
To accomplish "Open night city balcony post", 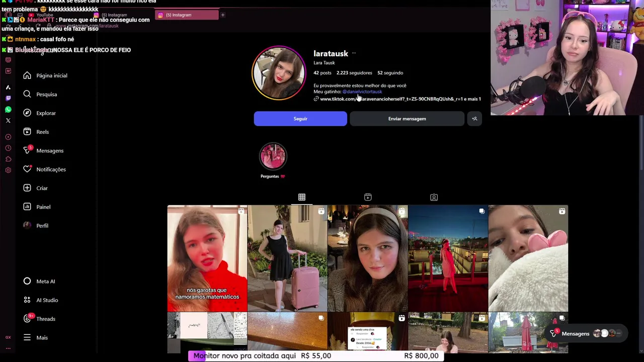I will click(x=448, y=258).
